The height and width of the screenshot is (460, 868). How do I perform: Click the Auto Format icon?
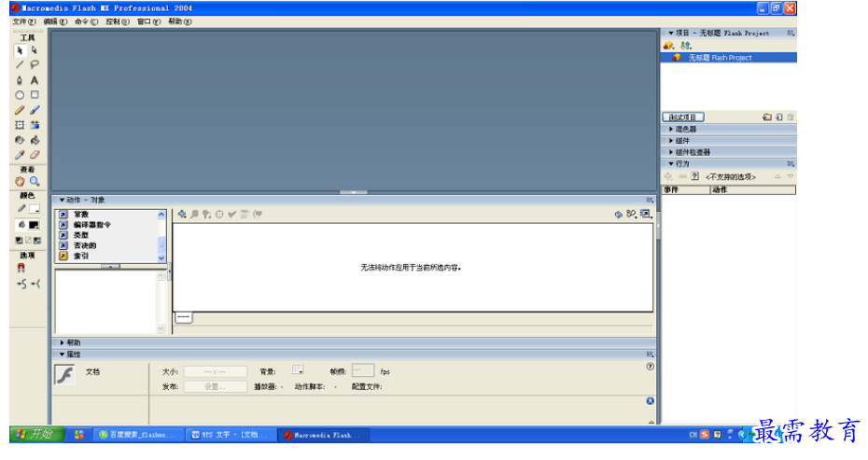coord(245,215)
